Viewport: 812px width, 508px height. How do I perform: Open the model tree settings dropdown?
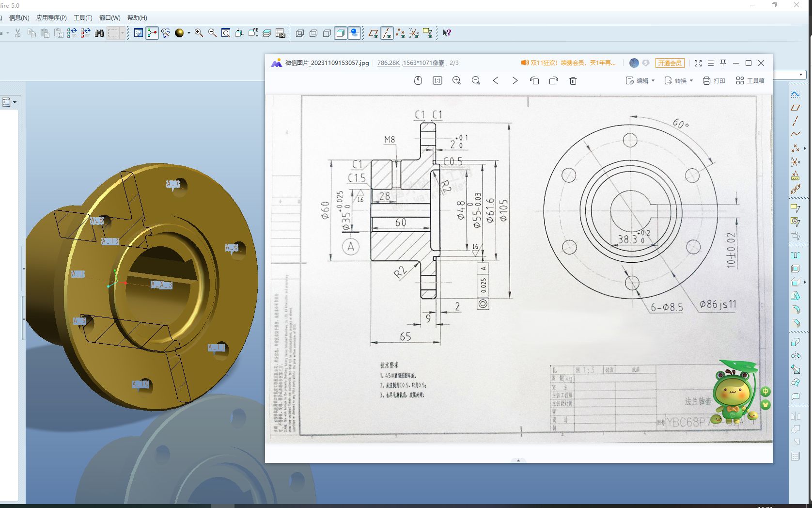10,102
